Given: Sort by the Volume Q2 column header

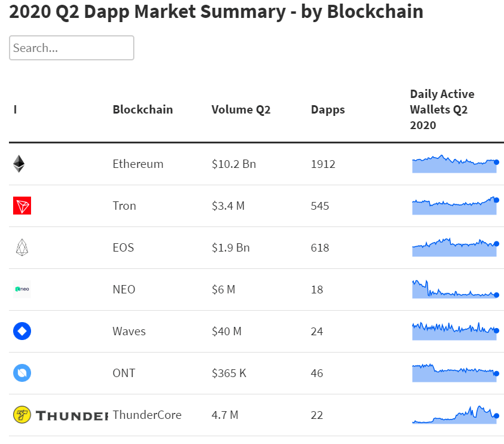Looking at the screenshot, I should [x=241, y=109].
